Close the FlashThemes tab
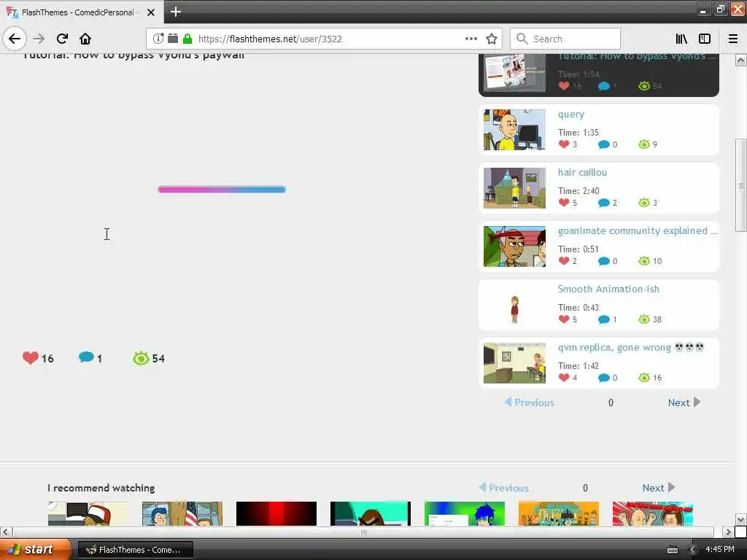The image size is (747, 560). tap(151, 12)
